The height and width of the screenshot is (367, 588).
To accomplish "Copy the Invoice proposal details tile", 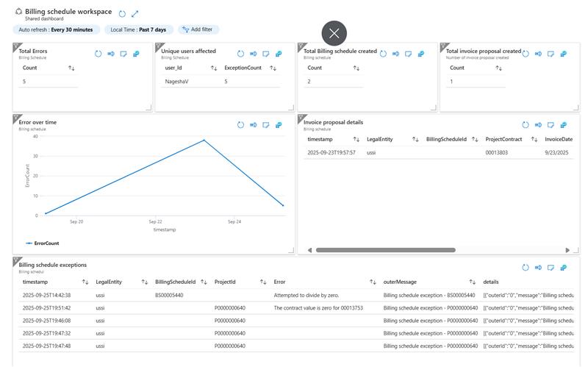I will click(x=564, y=125).
